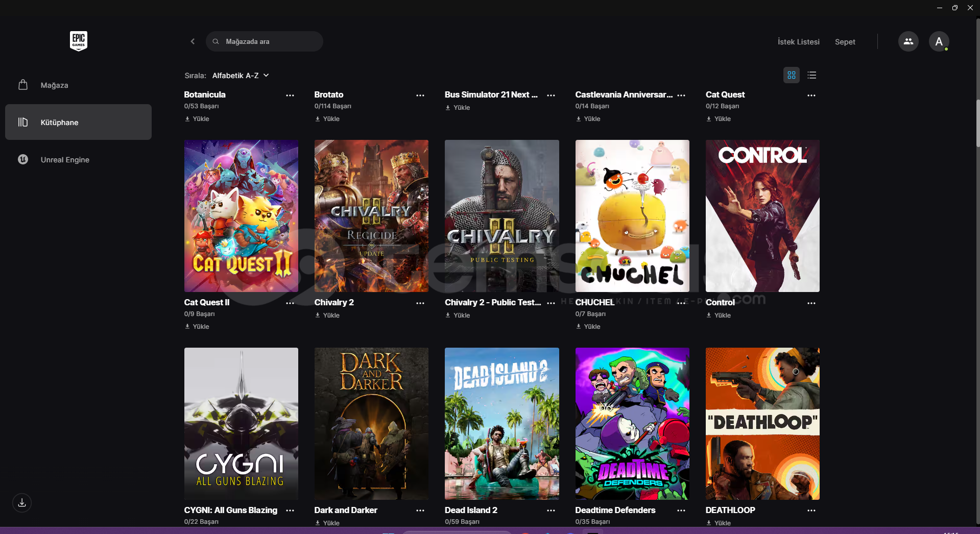
Task: Open the Sepet cart
Action: point(845,42)
